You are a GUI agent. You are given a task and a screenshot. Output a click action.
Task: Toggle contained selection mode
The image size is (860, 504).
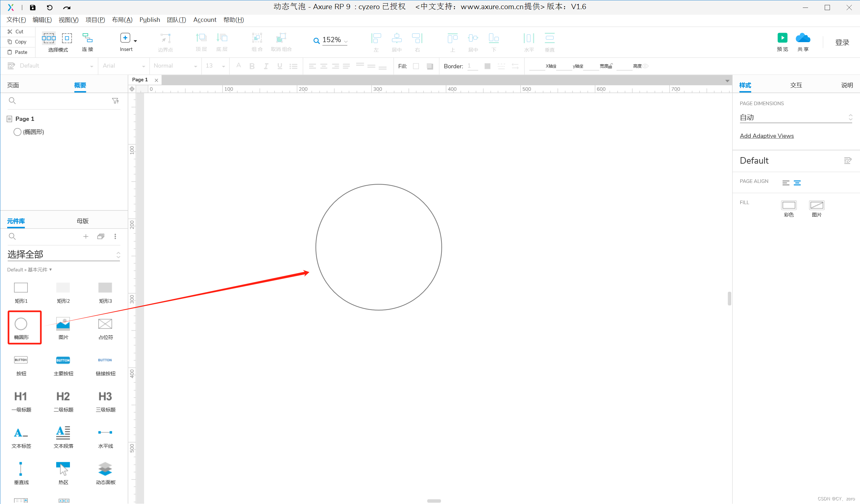point(67,38)
